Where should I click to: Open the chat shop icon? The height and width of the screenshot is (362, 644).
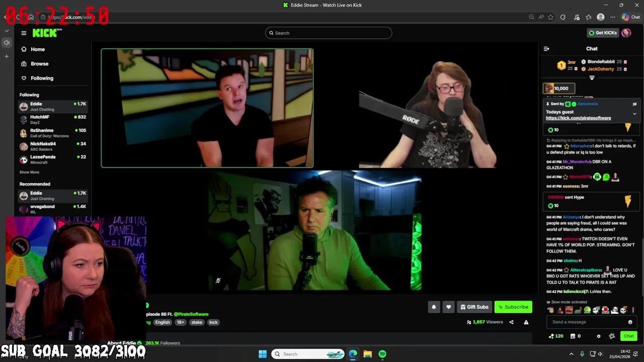pyautogui.click(x=573, y=336)
